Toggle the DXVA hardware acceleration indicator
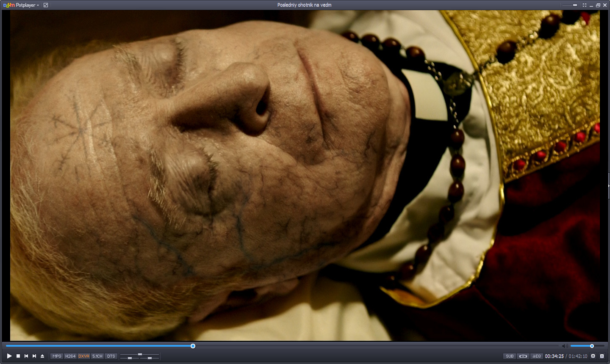 point(84,356)
